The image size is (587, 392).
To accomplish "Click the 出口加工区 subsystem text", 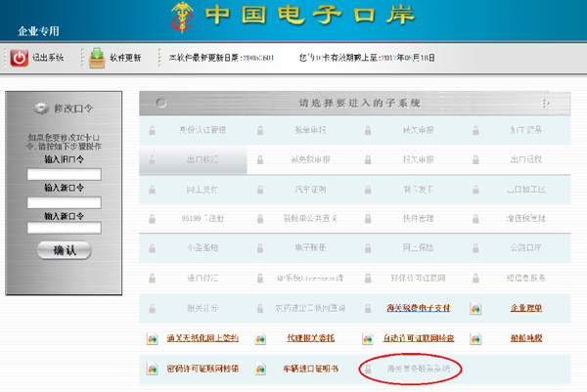I will click(x=526, y=190).
